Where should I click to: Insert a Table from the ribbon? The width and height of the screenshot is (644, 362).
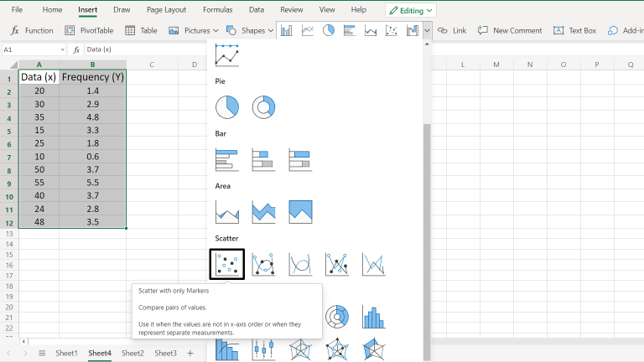tap(141, 30)
